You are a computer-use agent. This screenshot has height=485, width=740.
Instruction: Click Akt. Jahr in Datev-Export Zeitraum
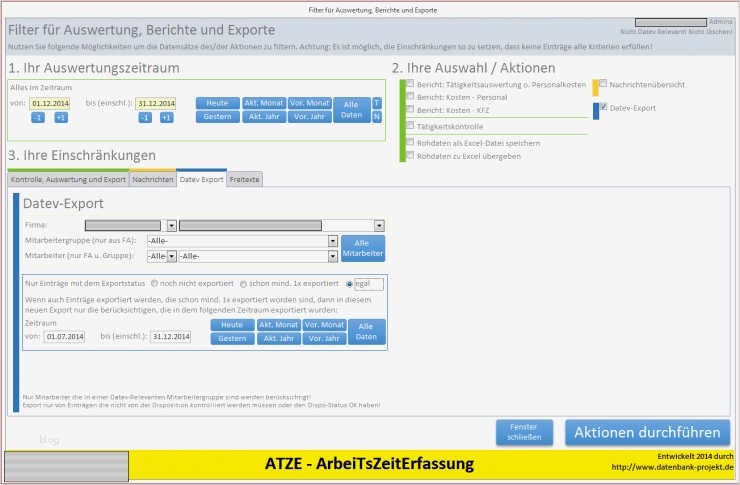[x=278, y=338]
